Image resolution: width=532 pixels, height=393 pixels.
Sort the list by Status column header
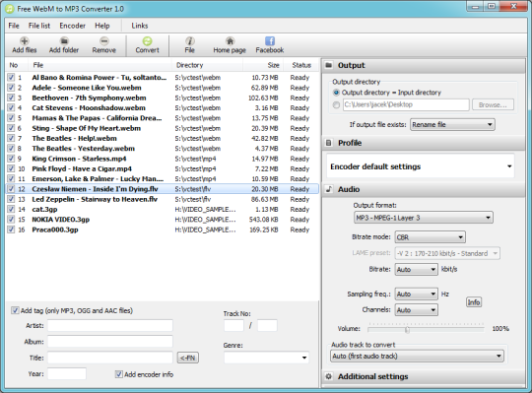(301, 65)
